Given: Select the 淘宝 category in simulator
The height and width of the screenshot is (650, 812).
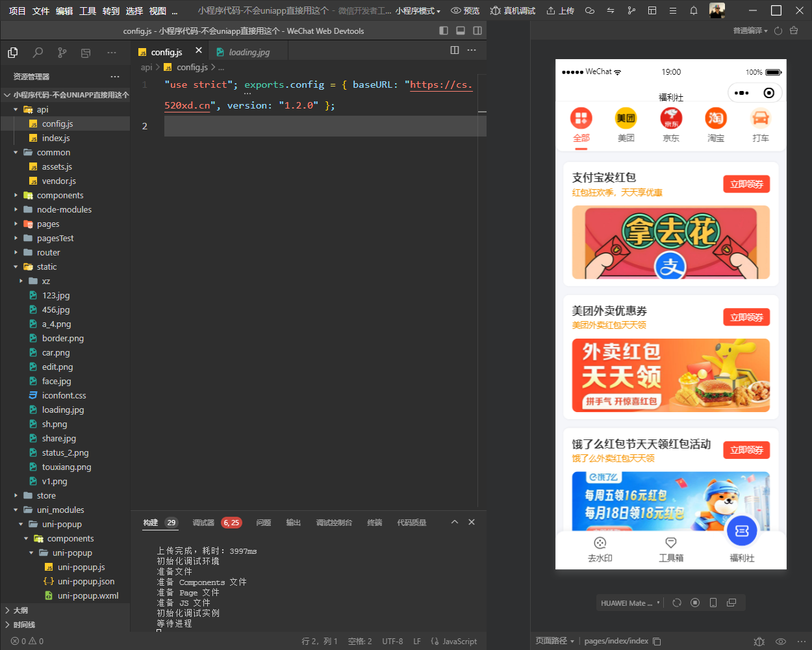Looking at the screenshot, I should 716,125.
